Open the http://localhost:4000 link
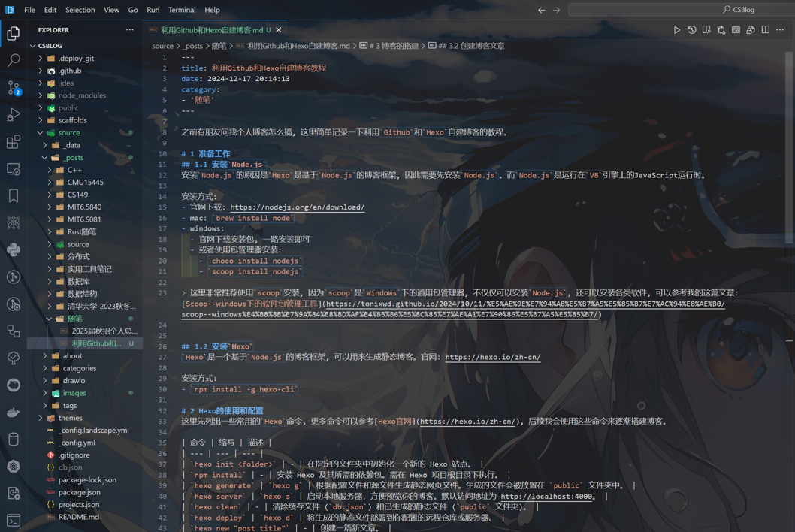The image size is (795, 532). coord(546,497)
